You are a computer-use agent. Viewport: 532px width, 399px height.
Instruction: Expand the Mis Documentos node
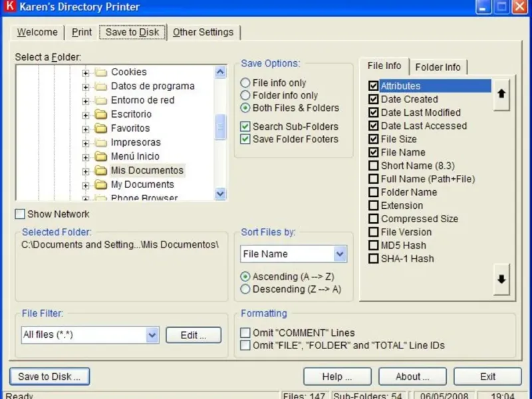[x=86, y=172]
